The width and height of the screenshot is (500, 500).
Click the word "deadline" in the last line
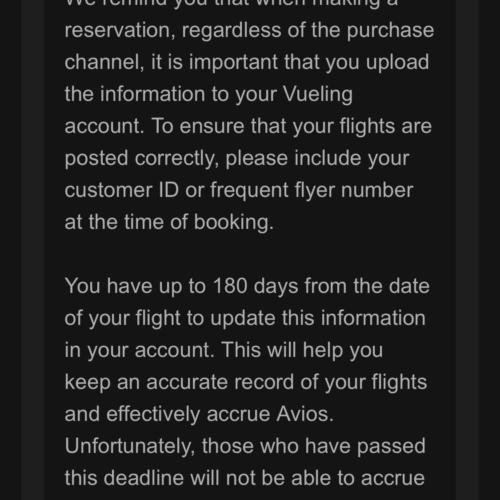143,478
